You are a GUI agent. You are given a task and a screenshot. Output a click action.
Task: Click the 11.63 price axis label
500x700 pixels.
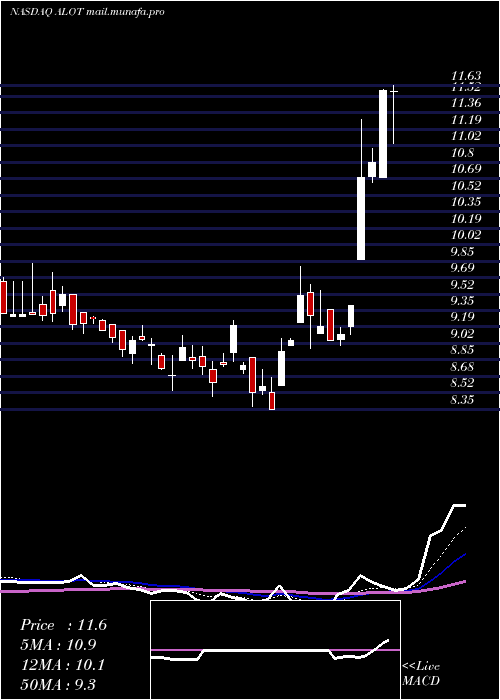(x=466, y=76)
